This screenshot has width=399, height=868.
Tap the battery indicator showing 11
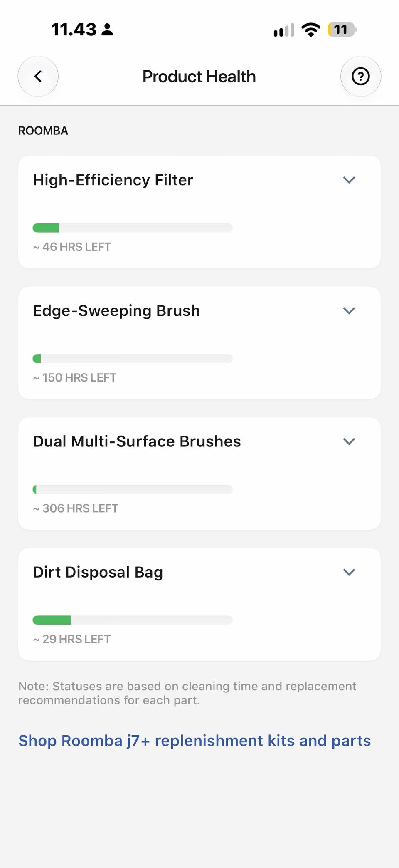click(x=342, y=30)
